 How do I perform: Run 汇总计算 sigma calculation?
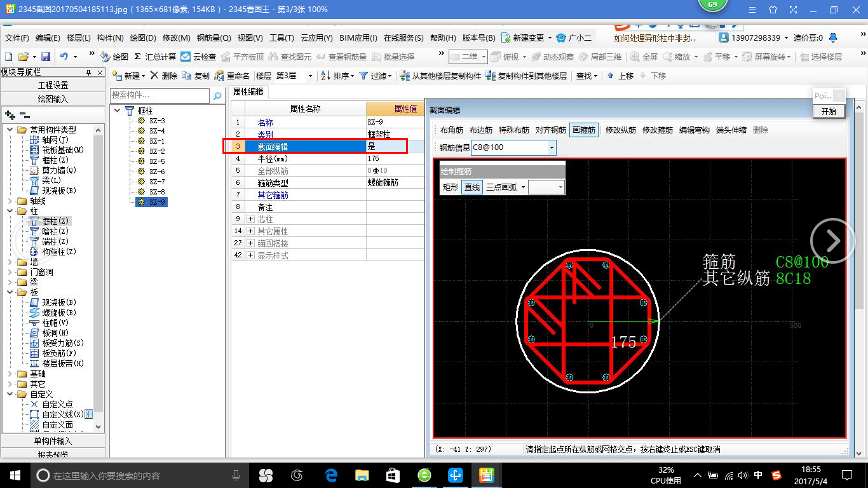coord(155,57)
